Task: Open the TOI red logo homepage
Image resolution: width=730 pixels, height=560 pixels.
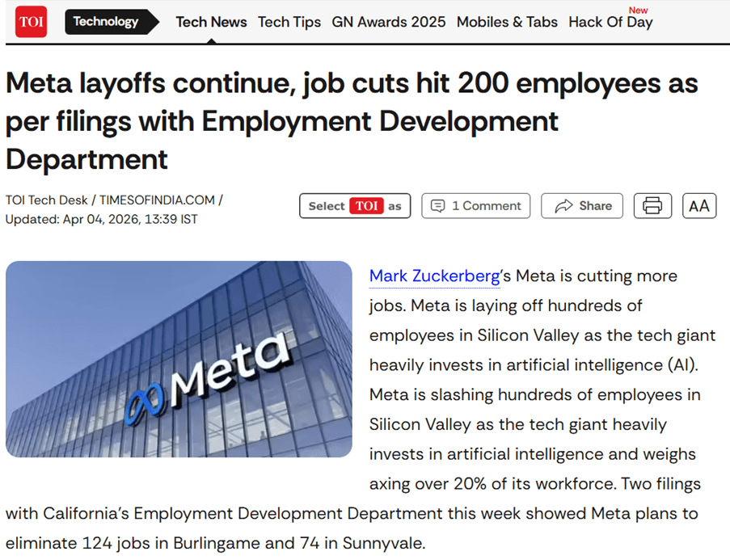Action: [x=31, y=21]
